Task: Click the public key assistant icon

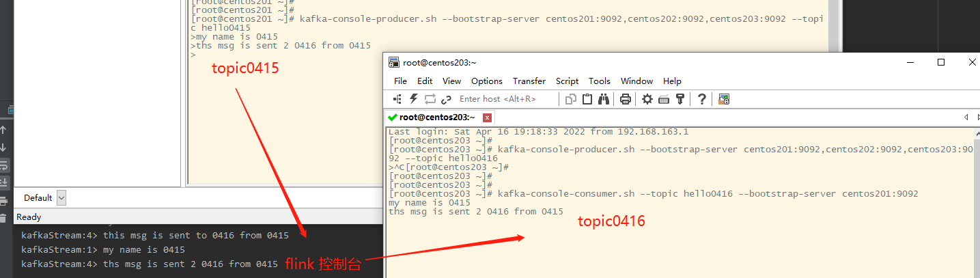Action: [x=680, y=99]
